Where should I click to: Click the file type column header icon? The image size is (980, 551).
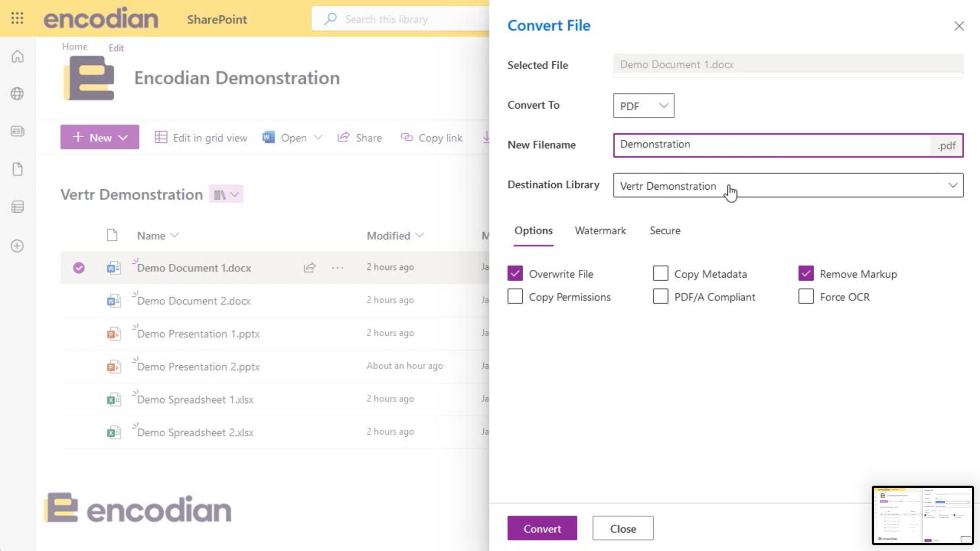tap(112, 235)
